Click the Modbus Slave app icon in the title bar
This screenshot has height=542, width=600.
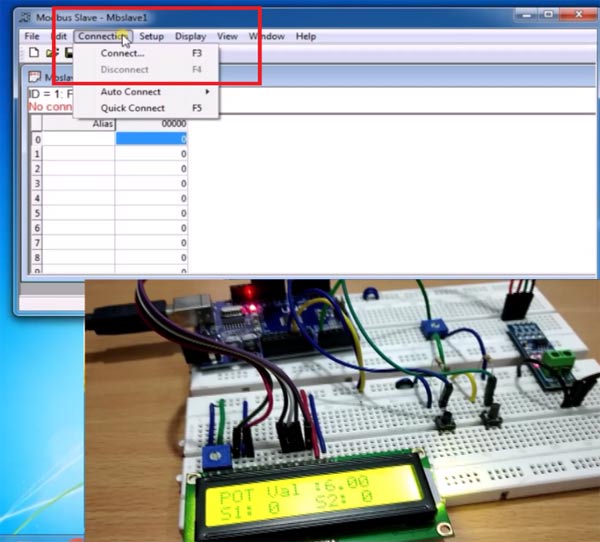point(25,17)
